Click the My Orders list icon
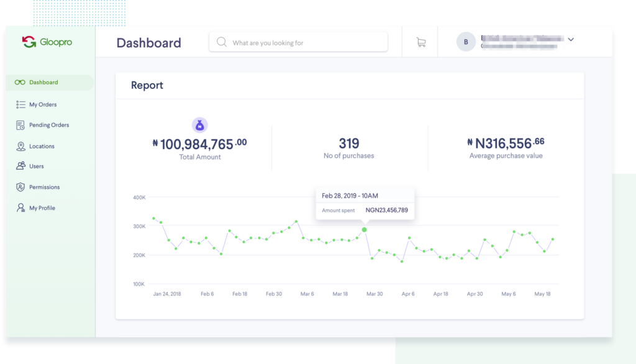 (x=20, y=104)
